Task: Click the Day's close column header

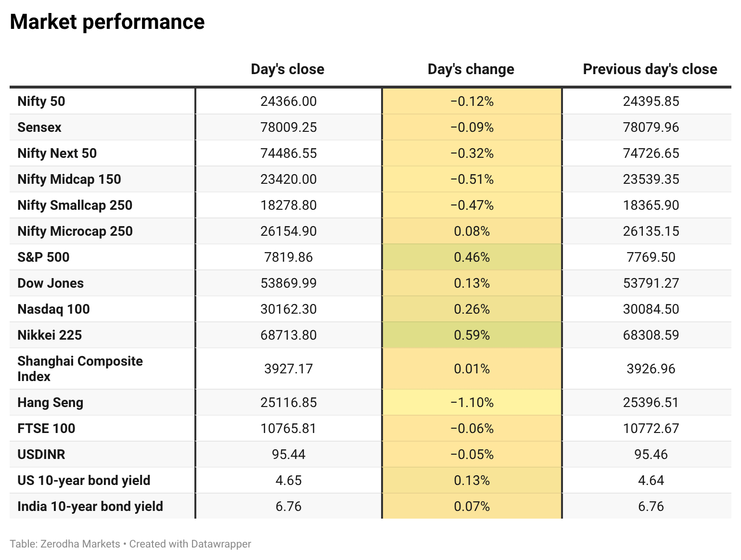Action: (287, 69)
